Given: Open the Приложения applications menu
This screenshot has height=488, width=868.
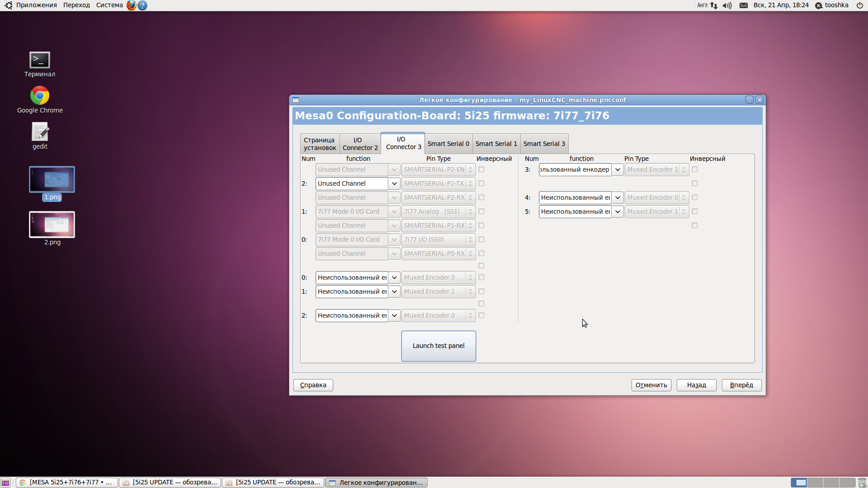Looking at the screenshot, I should [x=36, y=5].
